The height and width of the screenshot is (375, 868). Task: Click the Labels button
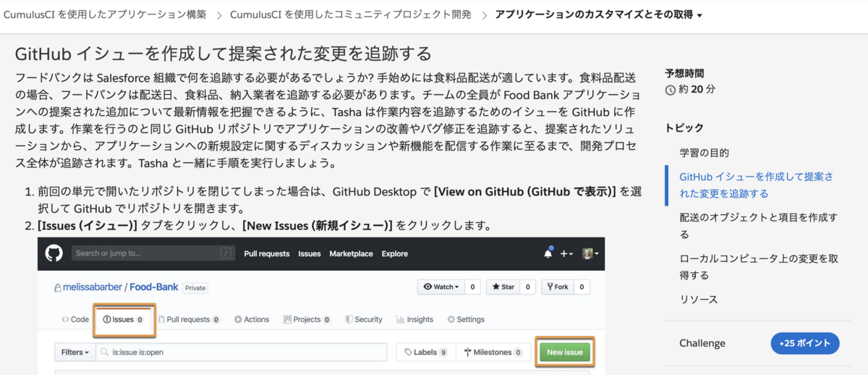click(427, 353)
